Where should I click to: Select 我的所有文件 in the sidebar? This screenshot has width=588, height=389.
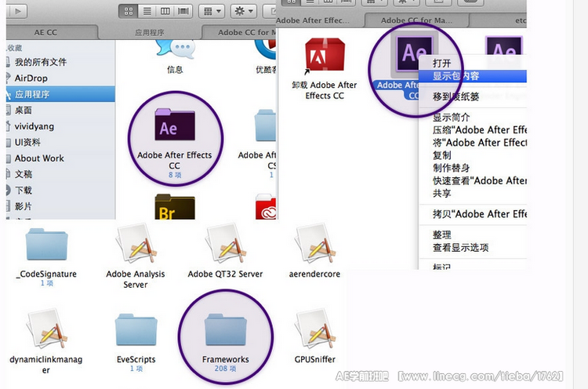[x=60, y=62]
